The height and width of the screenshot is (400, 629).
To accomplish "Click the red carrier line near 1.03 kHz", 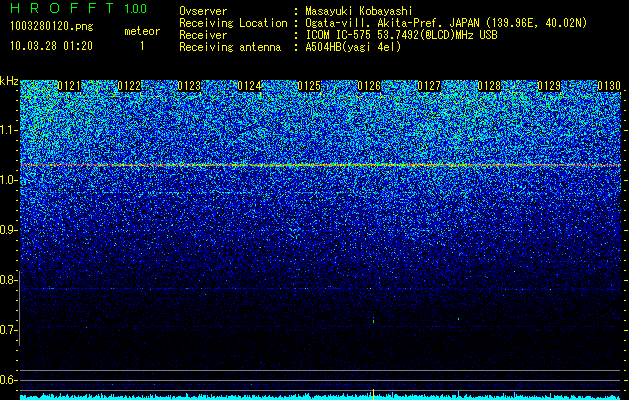I will pyautogui.click(x=321, y=165).
